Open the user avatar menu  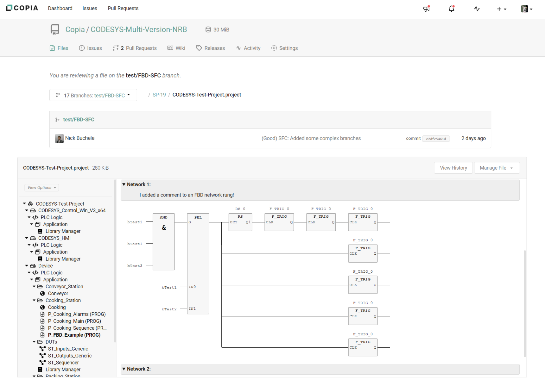coord(526,9)
